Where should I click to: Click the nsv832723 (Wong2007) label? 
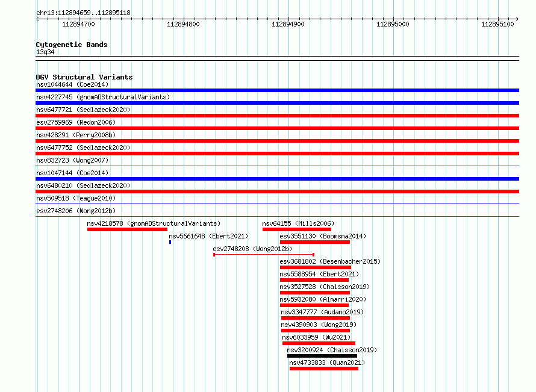point(72,160)
